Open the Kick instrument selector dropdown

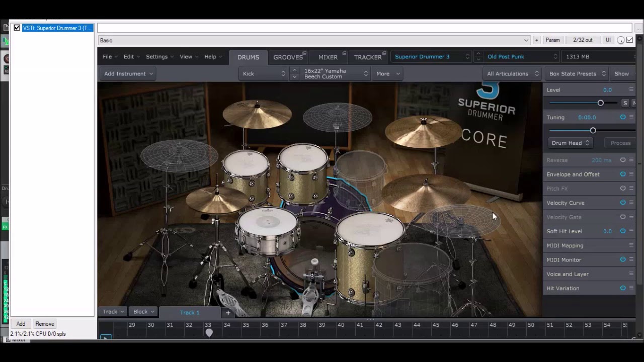tap(263, 73)
